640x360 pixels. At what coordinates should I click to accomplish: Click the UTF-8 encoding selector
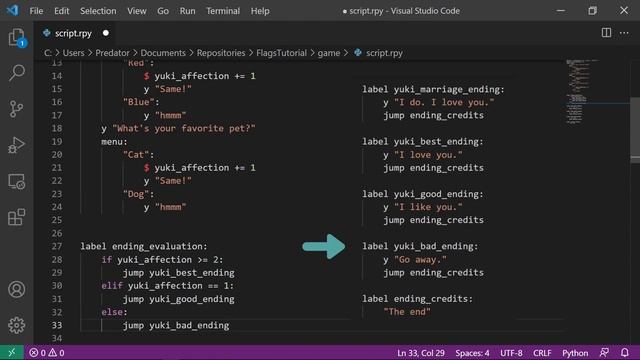tap(511, 353)
